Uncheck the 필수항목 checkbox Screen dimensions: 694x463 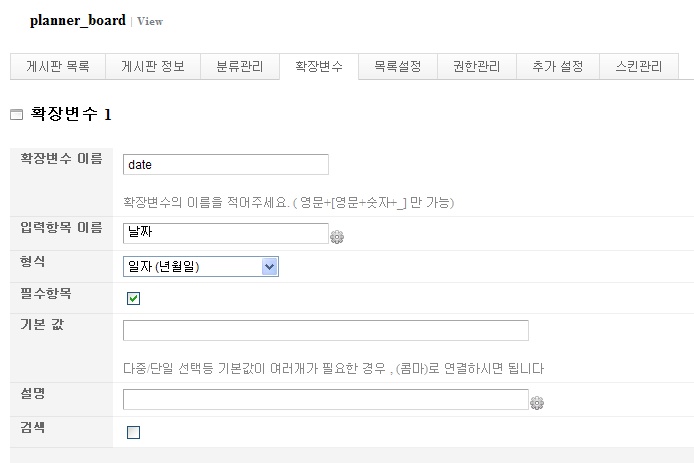133,298
